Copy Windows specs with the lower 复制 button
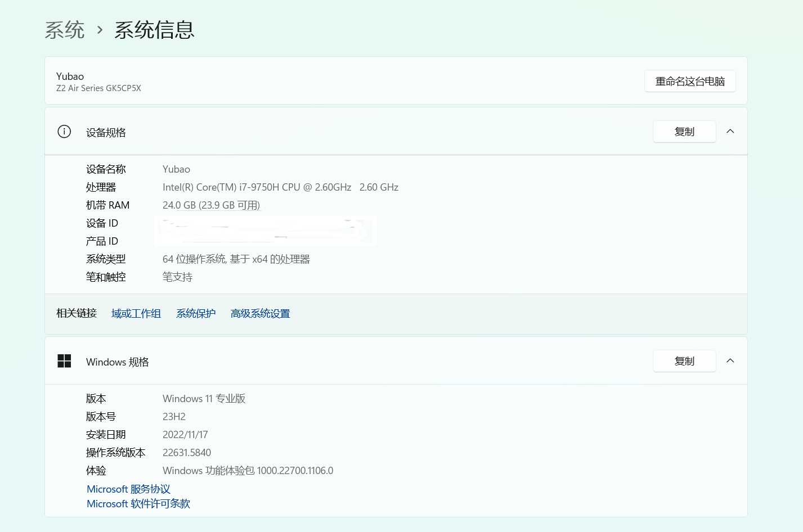Image resolution: width=803 pixels, height=532 pixels. pos(684,360)
